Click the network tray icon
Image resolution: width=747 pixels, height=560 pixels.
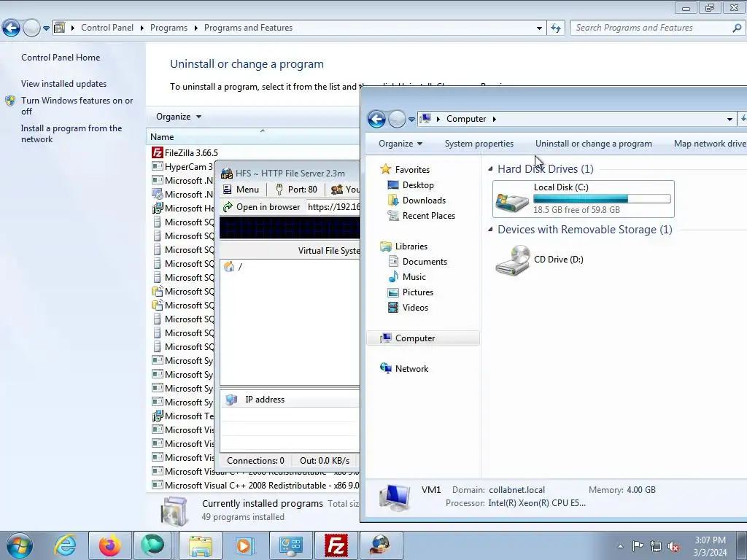tap(656, 546)
